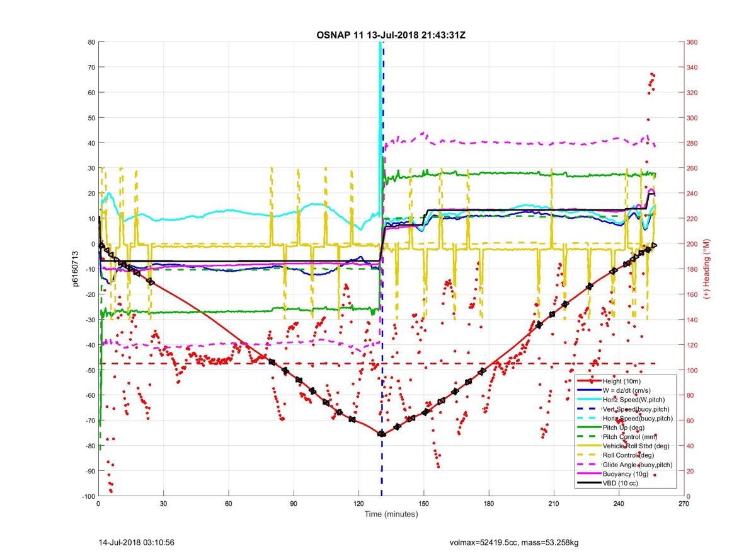This screenshot has width=756, height=558.
Task: Click the 90 tick on the time axis
Action: [x=294, y=504]
